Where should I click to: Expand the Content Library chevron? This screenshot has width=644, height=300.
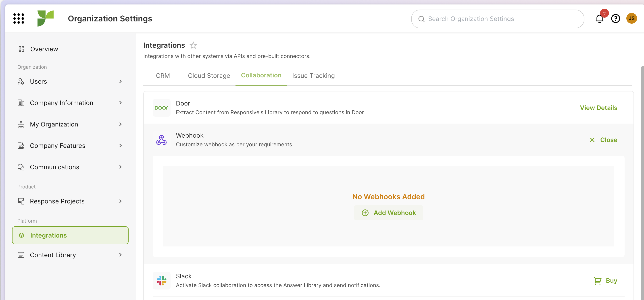[x=121, y=255]
